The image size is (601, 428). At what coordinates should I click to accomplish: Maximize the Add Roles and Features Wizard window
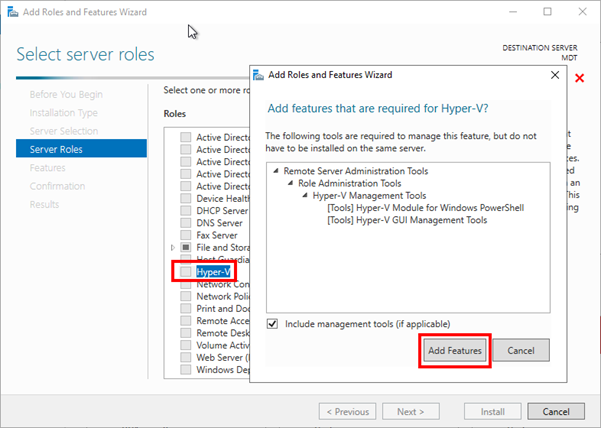[547, 11]
